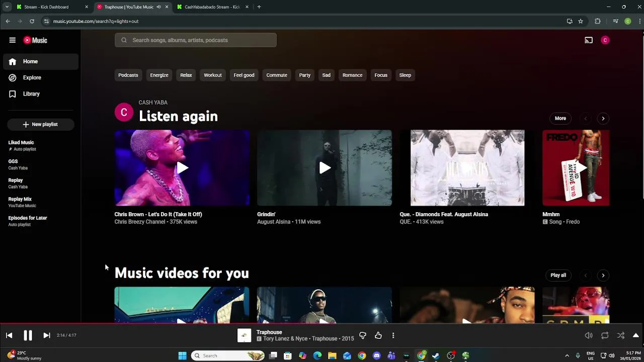The height and width of the screenshot is (362, 644).
Task: Click the song search field
Action: pyautogui.click(x=196, y=40)
